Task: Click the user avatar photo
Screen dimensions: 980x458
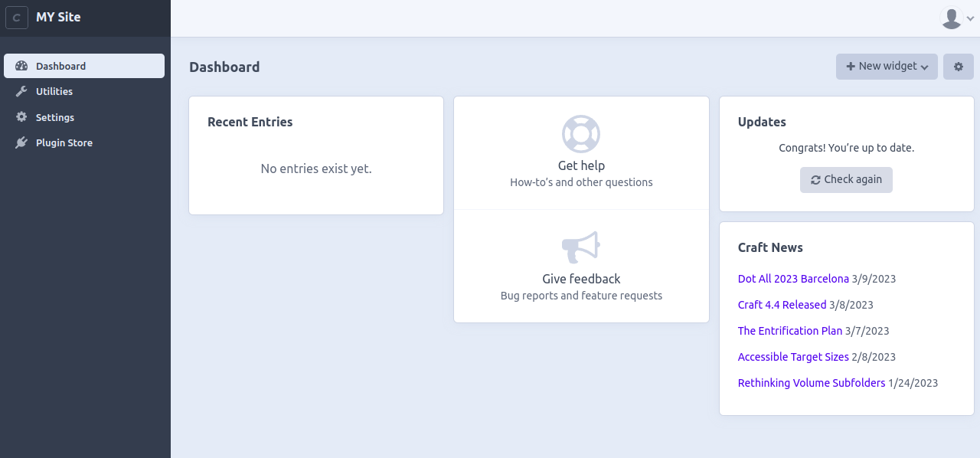Action: (x=951, y=18)
